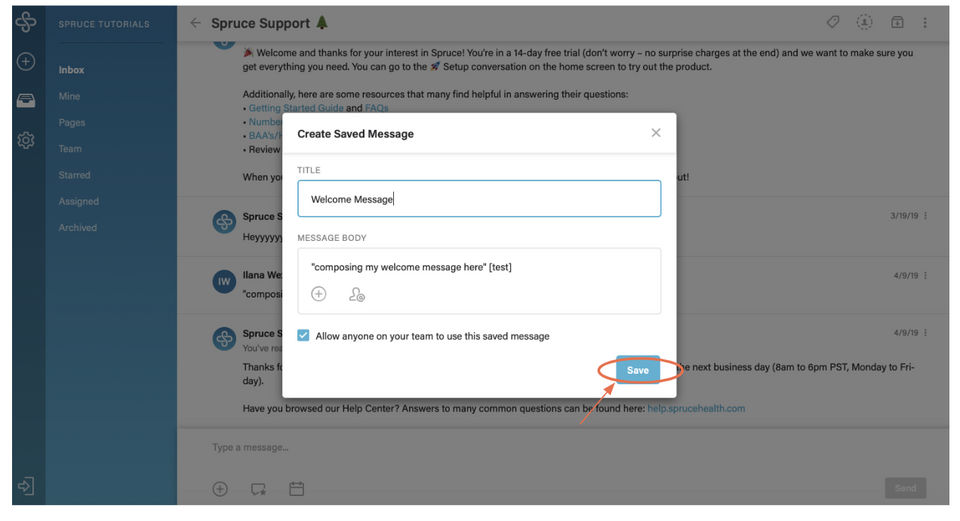This screenshot has height=521, width=960.
Task: Click the assign person icon in the header
Action: tap(864, 22)
